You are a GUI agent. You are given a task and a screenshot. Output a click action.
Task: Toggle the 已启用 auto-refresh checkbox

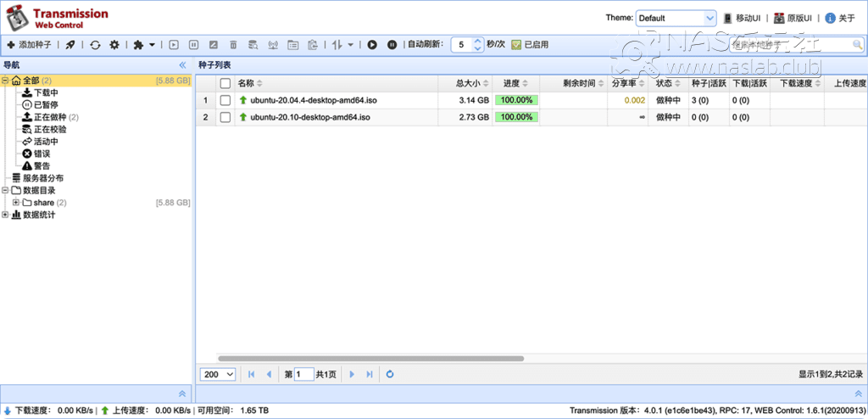pos(515,44)
